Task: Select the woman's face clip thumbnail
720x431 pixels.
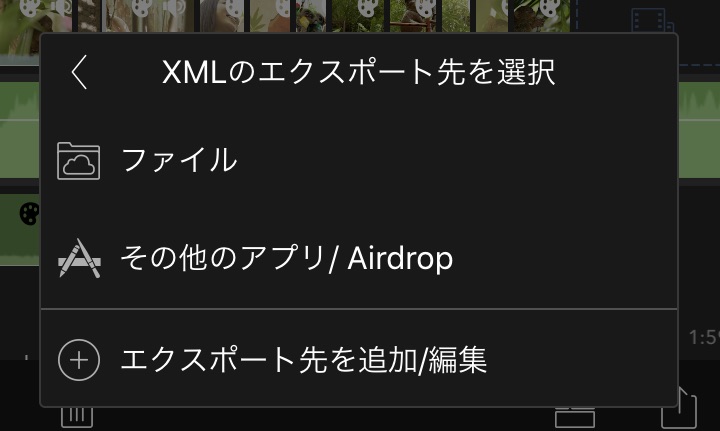Action: [222, 16]
